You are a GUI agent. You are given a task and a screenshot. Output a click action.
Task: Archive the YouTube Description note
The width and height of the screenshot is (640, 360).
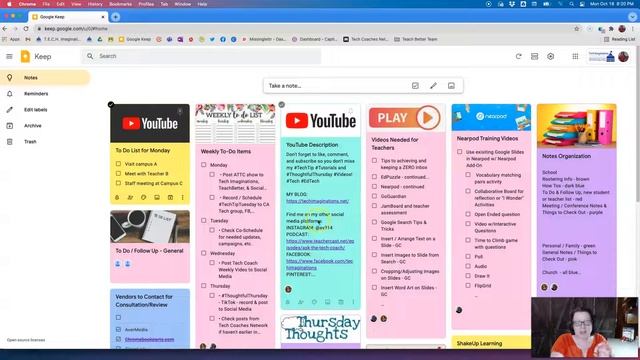point(341,302)
